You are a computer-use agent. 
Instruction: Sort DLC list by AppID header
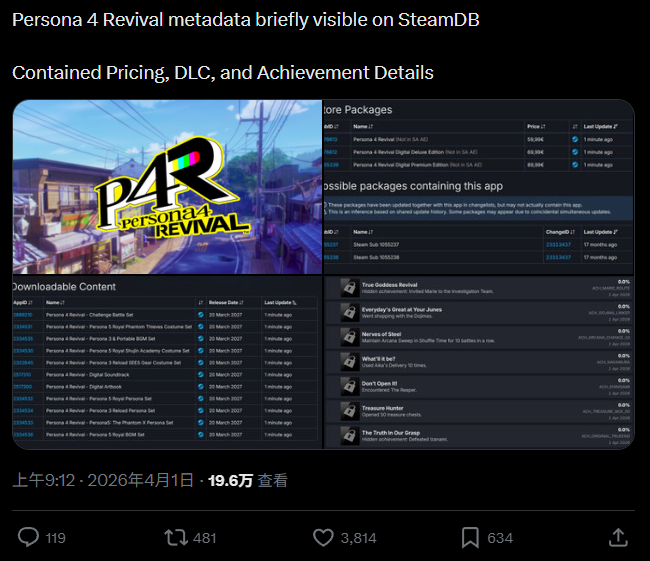pyautogui.click(x=23, y=303)
